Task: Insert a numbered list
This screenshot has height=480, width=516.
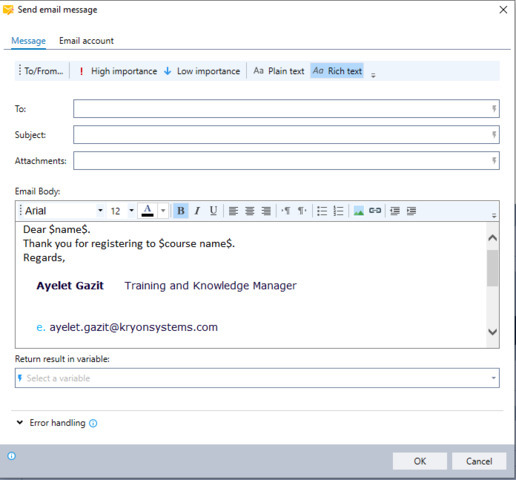Action: tap(338, 211)
